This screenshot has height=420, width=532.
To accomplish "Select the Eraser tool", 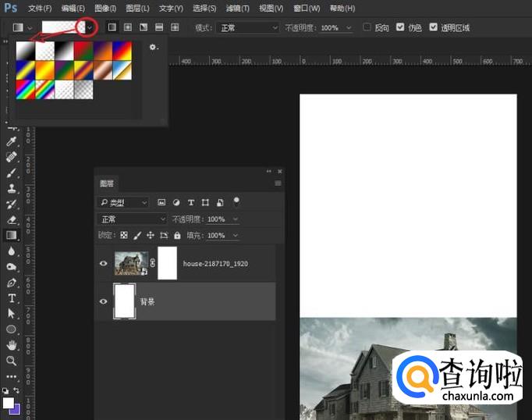I will [12, 219].
